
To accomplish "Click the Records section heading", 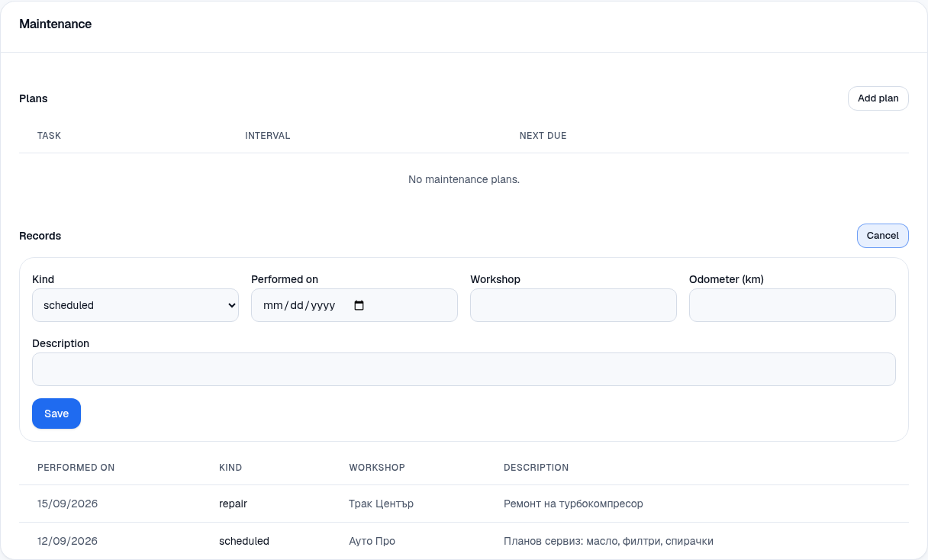I will [40, 236].
